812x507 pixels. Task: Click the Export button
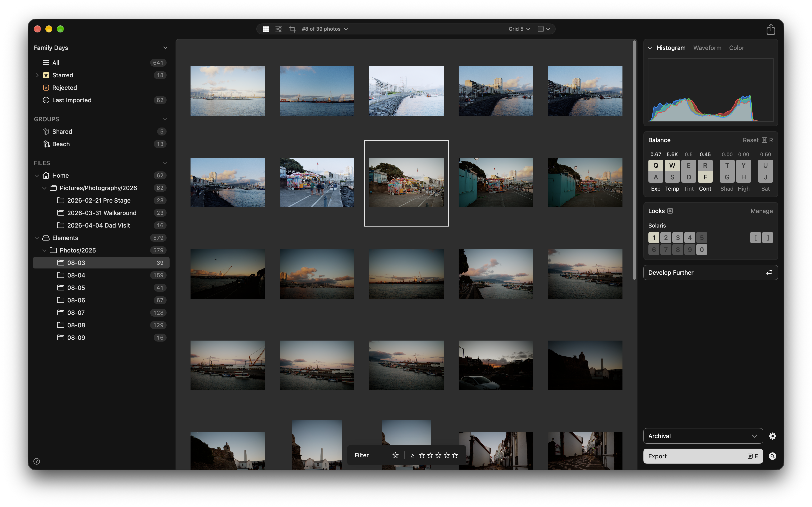coord(703,456)
